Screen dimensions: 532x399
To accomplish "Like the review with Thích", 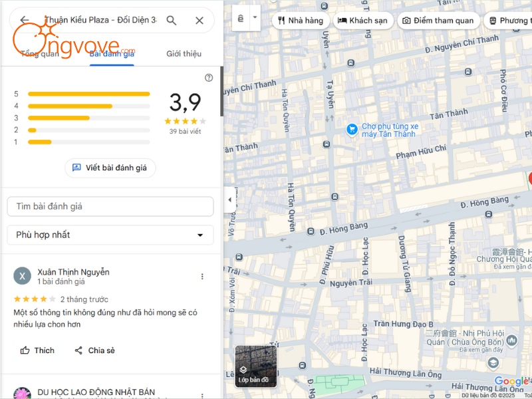I will pyautogui.click(x=37, y=350).
